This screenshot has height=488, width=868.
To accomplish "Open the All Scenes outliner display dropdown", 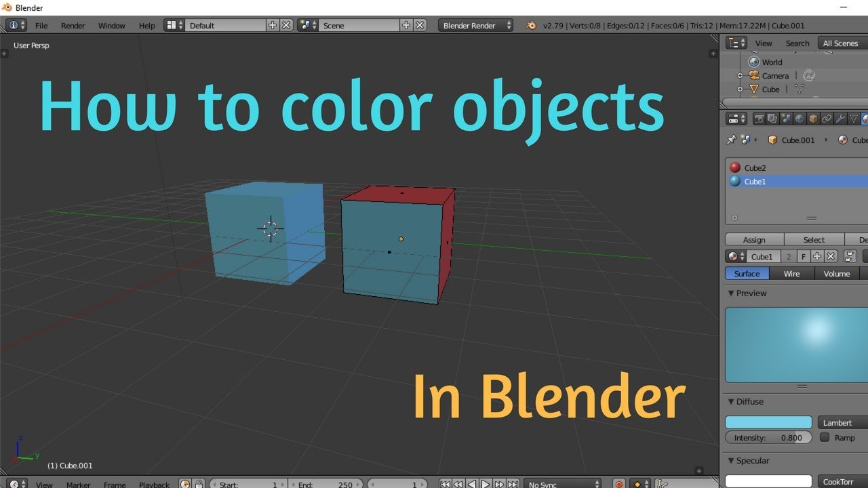I will 842,43.
